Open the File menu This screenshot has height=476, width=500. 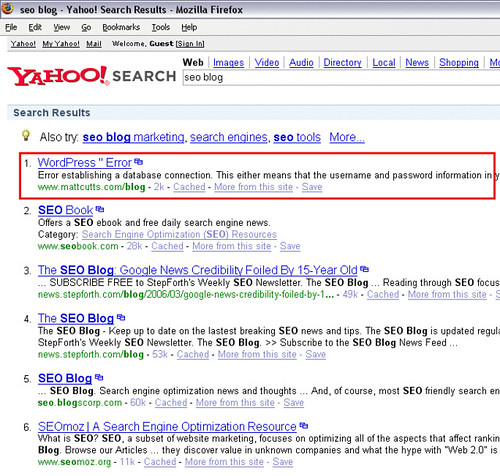coord(11,27)
